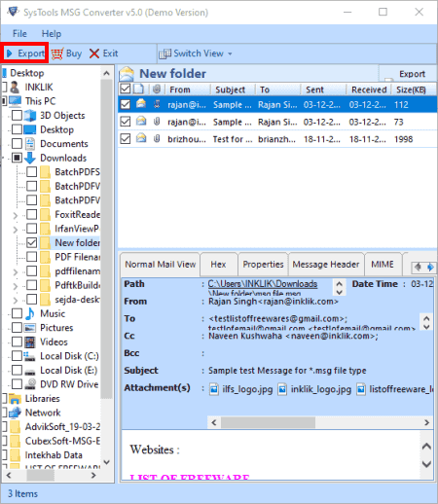Image resolution: width=438 pixels, height=504 pixels.
Task: Click the envelope icon in the 73 KB row
Action: point(141,121)
